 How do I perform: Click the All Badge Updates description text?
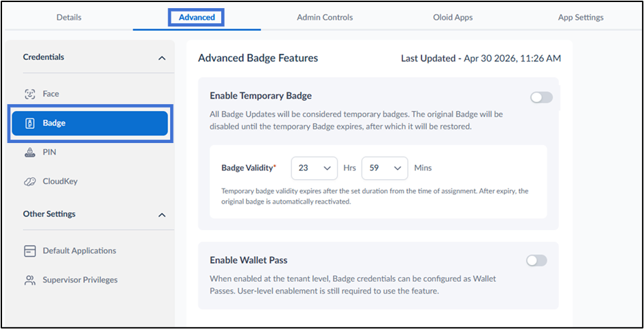[x=356, y=121]
